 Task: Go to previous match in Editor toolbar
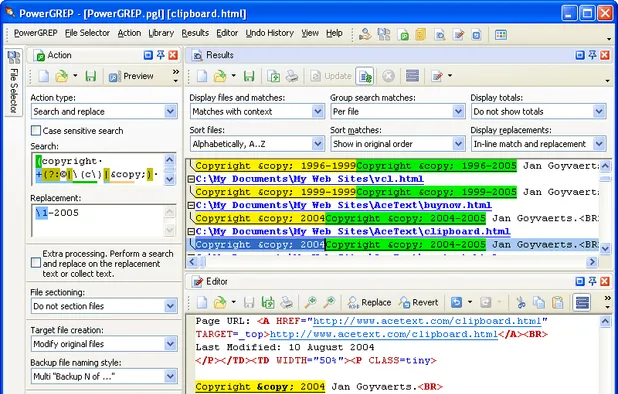click(x=310, y=303)
